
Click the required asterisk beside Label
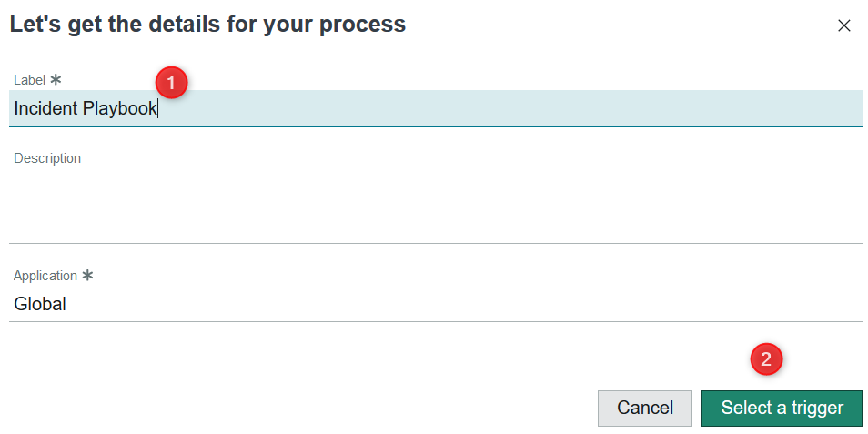pos(56,80)
